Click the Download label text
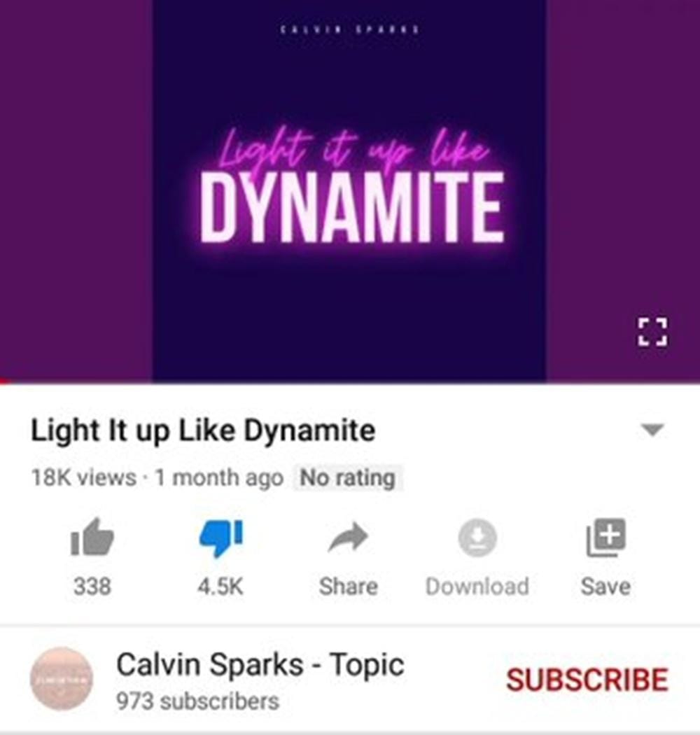Screen dimensions: 700x735 [x=477, y=587]
